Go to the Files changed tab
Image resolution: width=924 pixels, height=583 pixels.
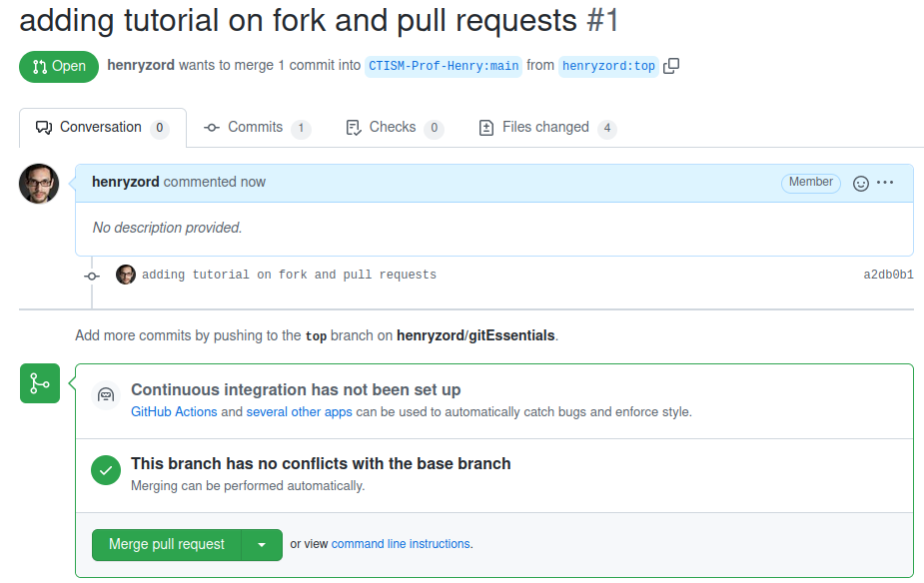tap(545, 128)
